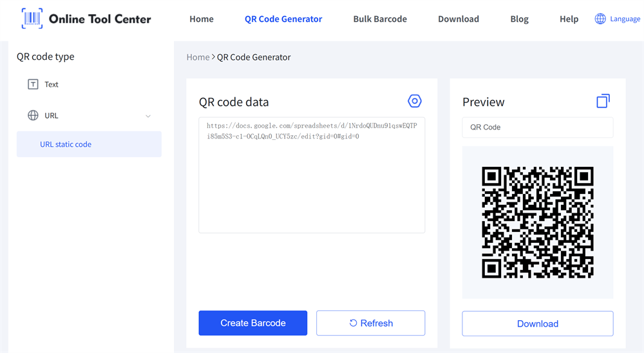
Task: Click the globe Language icon
Action: tap(600, 19)
